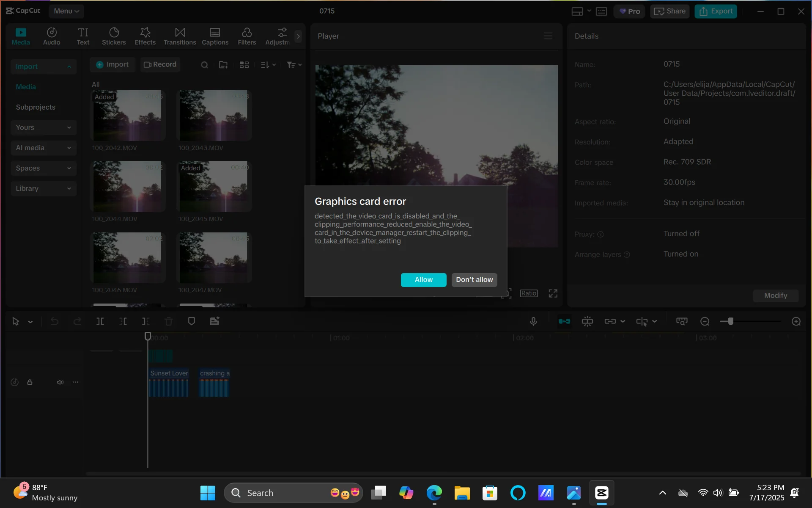Screen dimensions: 812x508
Task: Switch to the Effects tab
Action: (x=145, y=36)
